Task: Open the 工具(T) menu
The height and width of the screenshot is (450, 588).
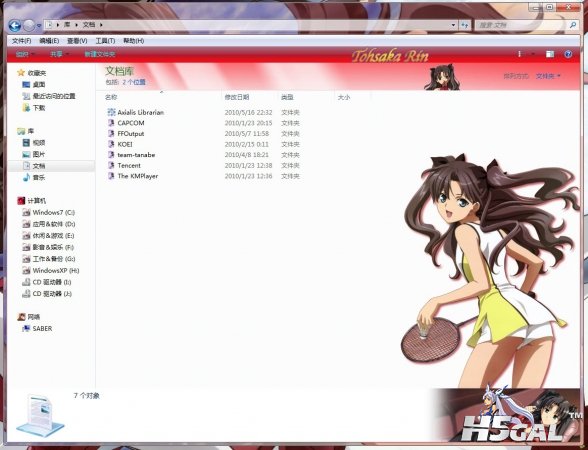Action: tap(105, 41)
